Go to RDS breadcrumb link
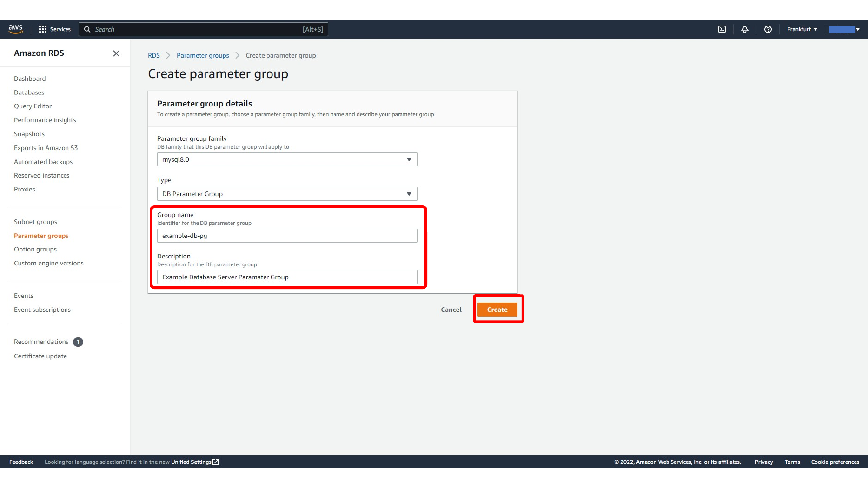The image size is (868, 488). (x=154, y=55)
